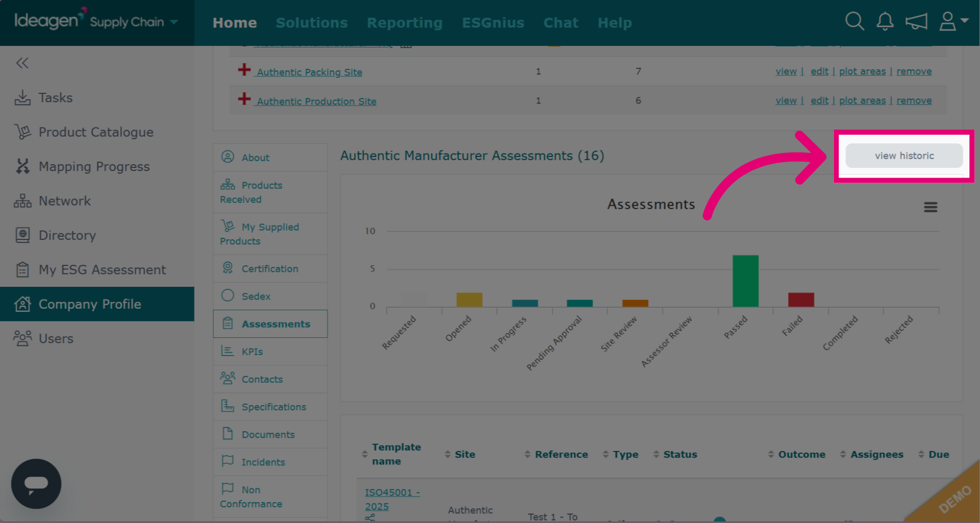Open the notifications bell
The height and width of the screenshot is (523, 980).
coord(885,22)
